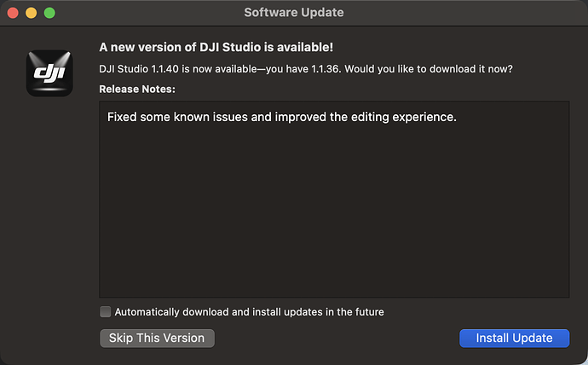Image resolution: width=588 pixels, height=365 pixels.
Task: Minimize the dialog with the yellow button
Action: coord(32,13)
